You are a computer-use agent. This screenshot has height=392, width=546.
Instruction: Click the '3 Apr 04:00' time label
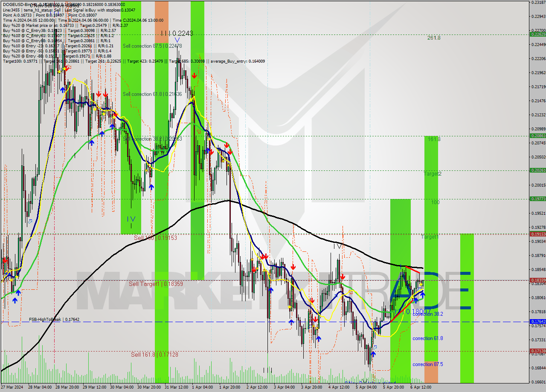coord(285,387)
